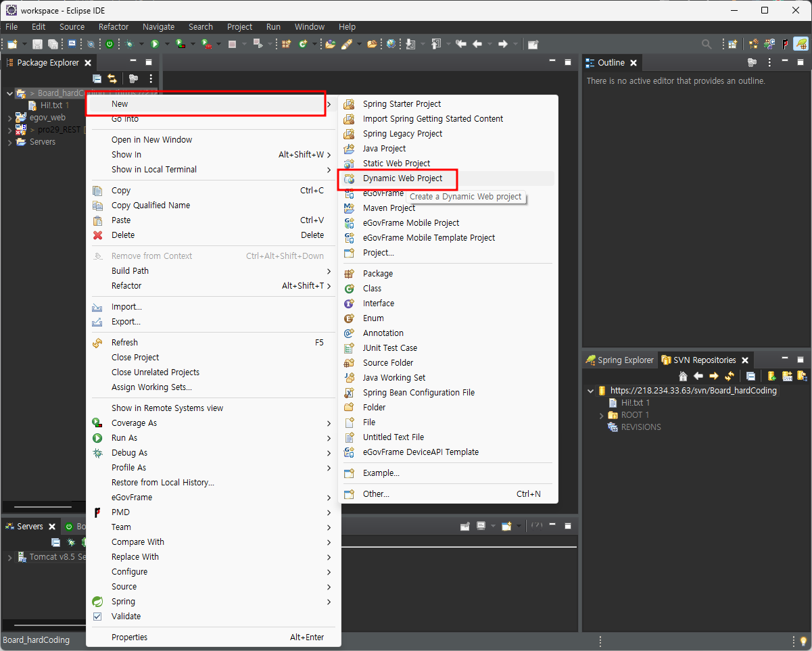Image resolution: width=812 pixels, height=651 pixels.
Task: Maximize the SVN Repositories view panel
Action: tap(801, 360)
